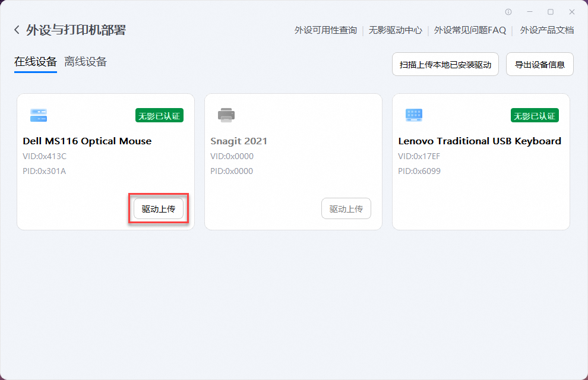Switch to the 离线设备 tab
Screen dimensions: 588x380
(x=86, y=62)
